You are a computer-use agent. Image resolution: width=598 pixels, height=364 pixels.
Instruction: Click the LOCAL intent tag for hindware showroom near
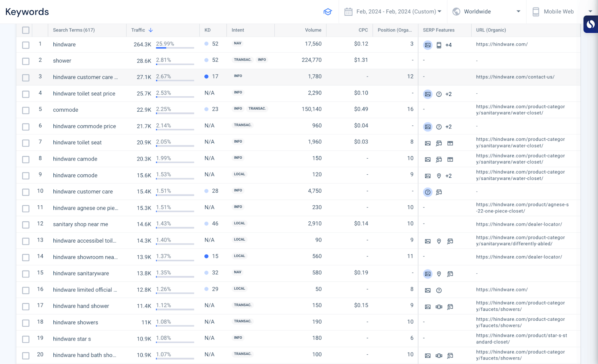pos(239,256)
